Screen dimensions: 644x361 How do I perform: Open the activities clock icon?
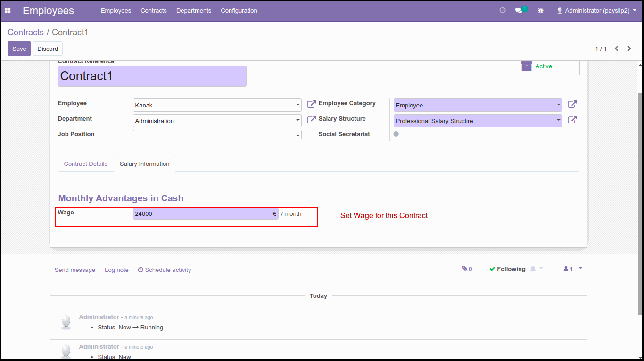pos(503,10)
